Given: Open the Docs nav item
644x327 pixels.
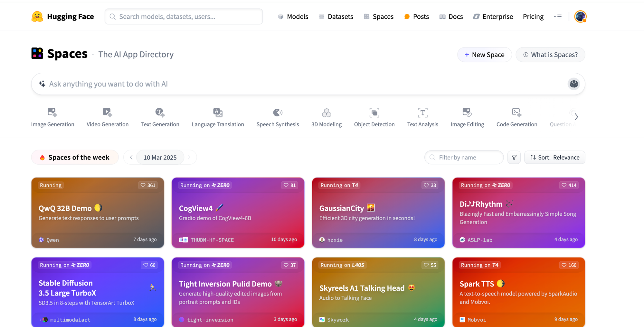Looking at the screenshot, I should point(451,16).
